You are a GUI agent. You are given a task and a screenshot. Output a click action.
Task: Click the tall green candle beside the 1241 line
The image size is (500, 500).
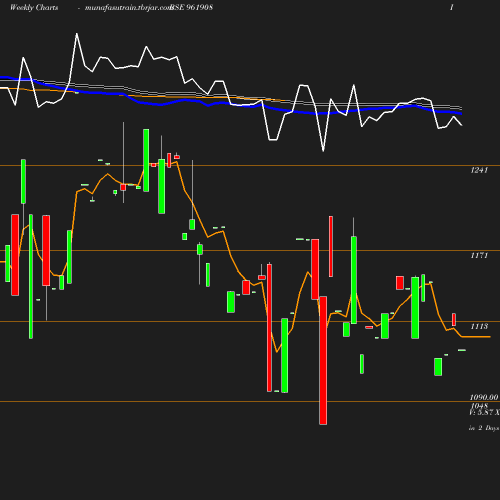point(146,160)
